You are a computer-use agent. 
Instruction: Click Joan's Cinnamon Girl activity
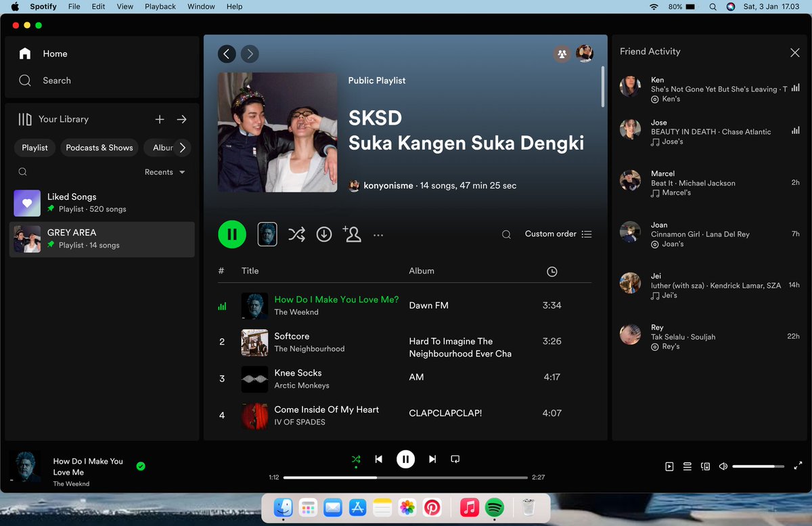710,234
